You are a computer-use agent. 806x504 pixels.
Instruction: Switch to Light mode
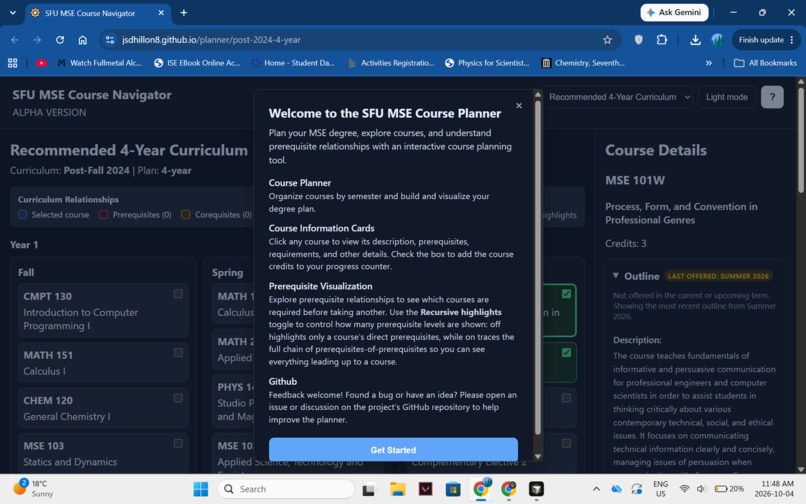coord(726,97)
